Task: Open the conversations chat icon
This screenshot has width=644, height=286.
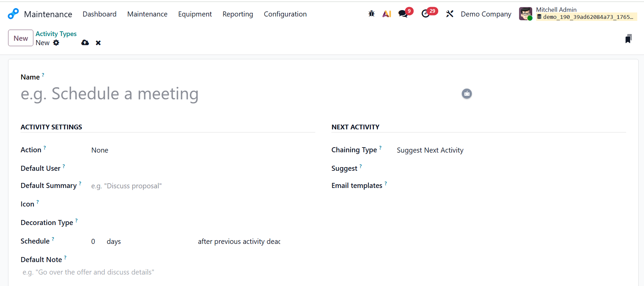Action: point(403,14)
